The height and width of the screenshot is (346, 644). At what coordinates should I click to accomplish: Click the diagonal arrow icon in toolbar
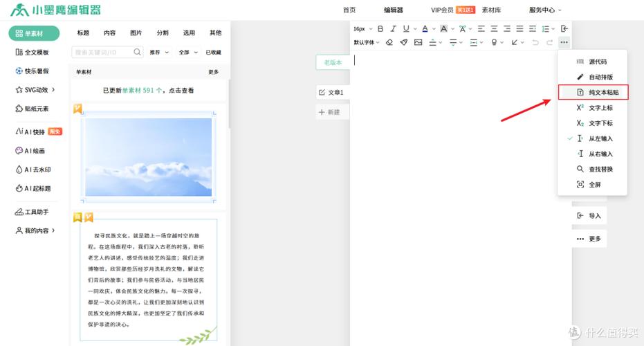pyautogui.click(x=514, y=42)
